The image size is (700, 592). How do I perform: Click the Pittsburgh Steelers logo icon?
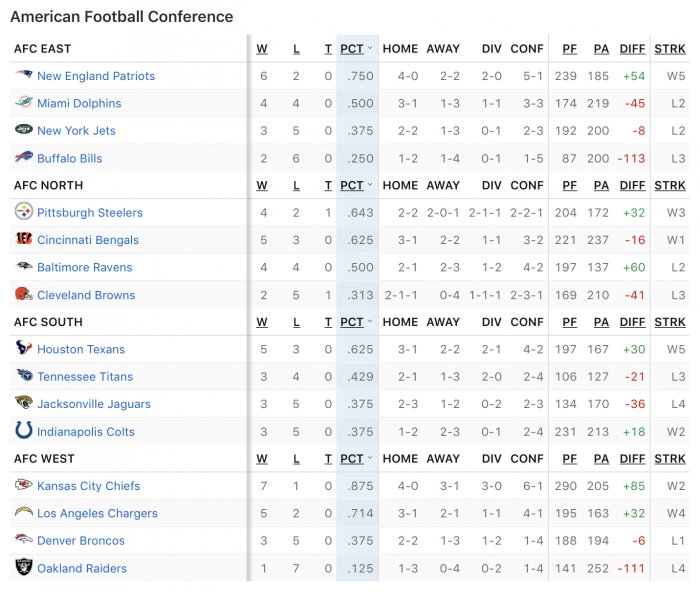(24, 211)
